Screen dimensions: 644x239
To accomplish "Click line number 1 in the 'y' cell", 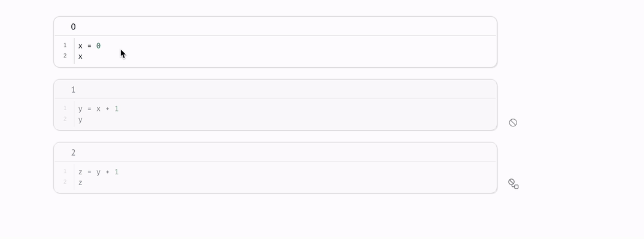I will (65, 108).
